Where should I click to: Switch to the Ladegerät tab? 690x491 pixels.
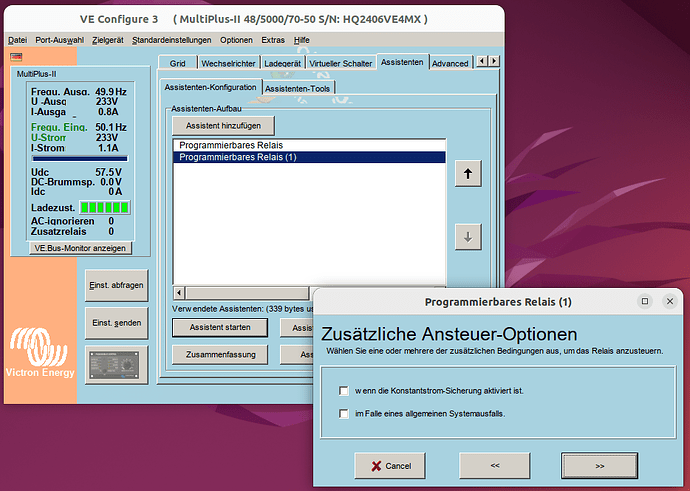(x=283, y=63)
